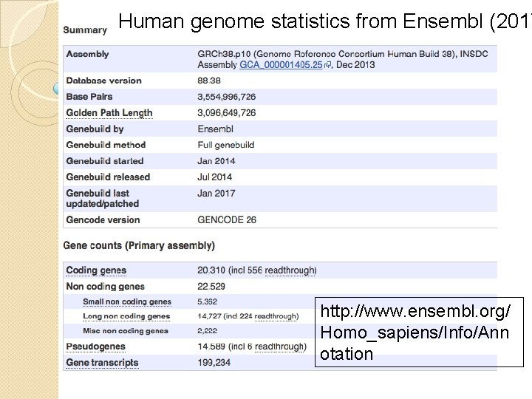532x399 pixels.
Task: Click the Long non coding genes label
Action: point(126,316)
